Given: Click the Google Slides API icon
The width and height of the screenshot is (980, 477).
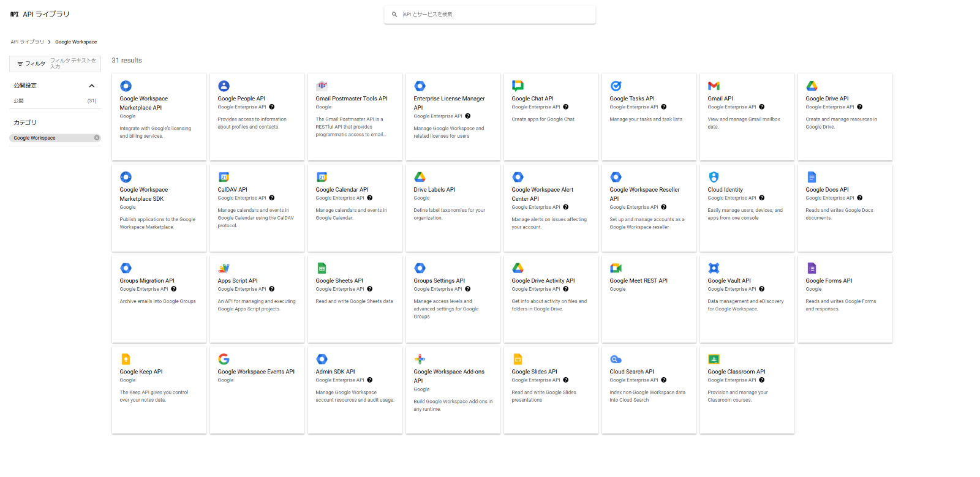Looking at the screenshot, I should [518, 359].
